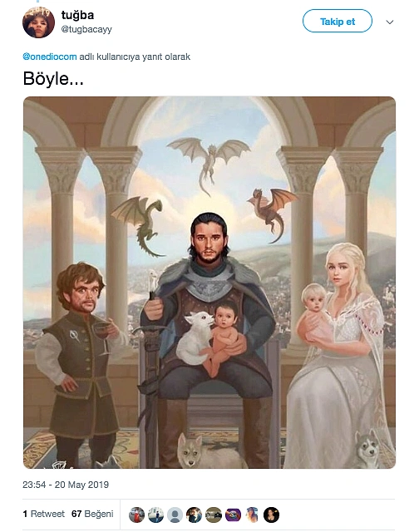Image resolution: width=419 pixels, height=532 pixels.
Task: Select the liker avatar with black background
Action: pyautogui.click(x=271, y=515)
